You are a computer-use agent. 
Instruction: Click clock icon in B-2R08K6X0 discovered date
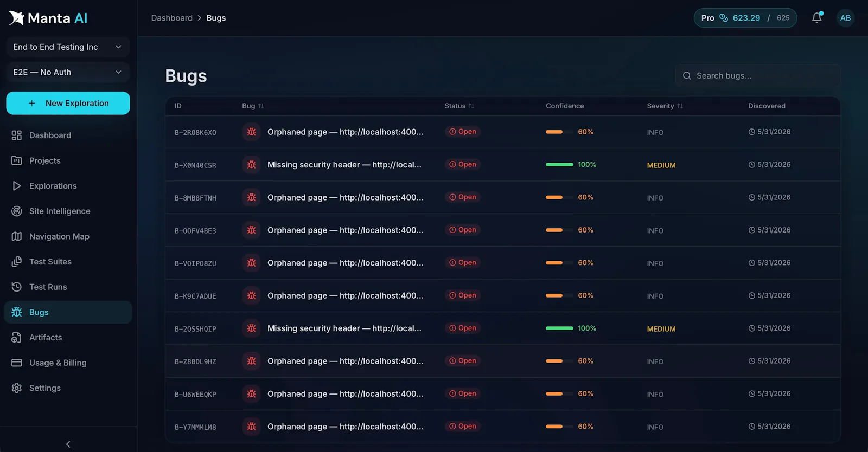click(x=752, y=132)
